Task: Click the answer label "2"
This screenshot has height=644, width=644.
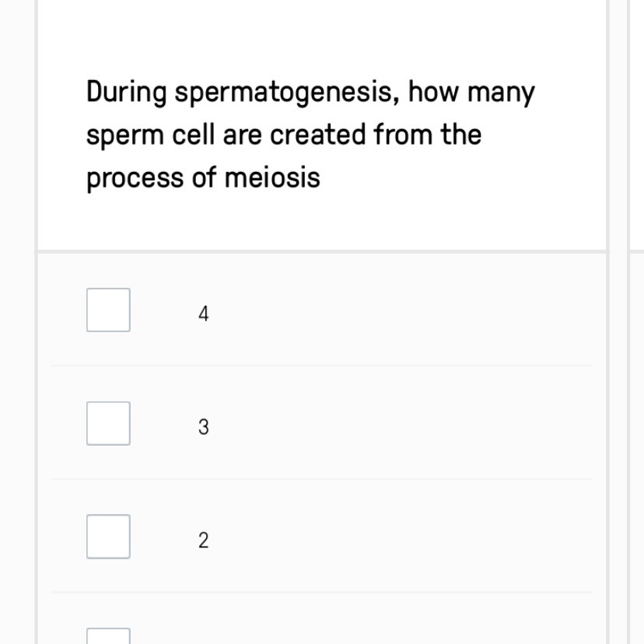Action: (204, 541)
